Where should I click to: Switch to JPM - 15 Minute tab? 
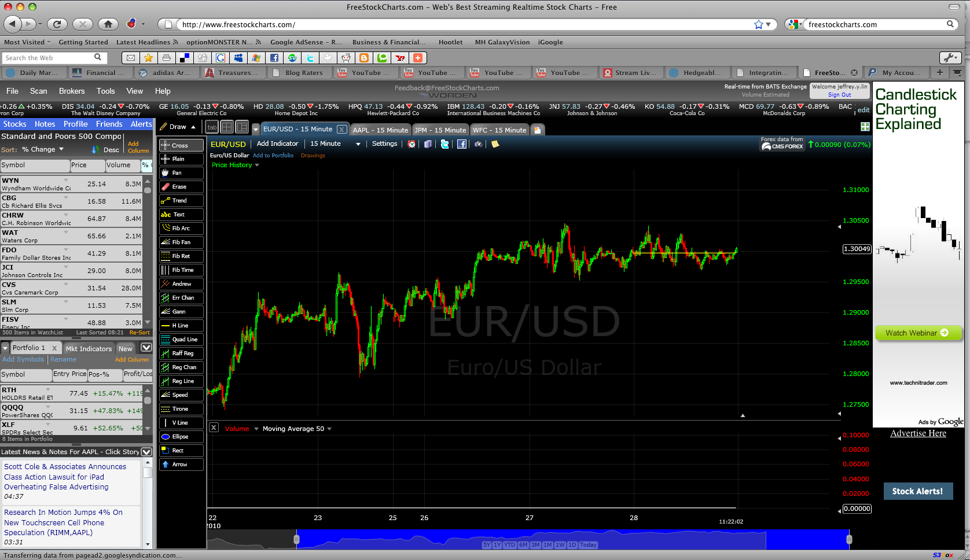pyautogui.click(x=440, y=130)
